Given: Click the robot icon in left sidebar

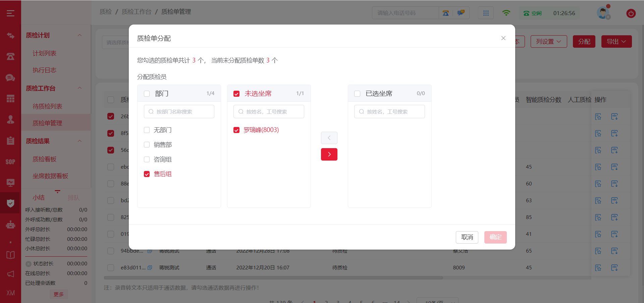Looking at the screenshot, I should coord(10,224).
